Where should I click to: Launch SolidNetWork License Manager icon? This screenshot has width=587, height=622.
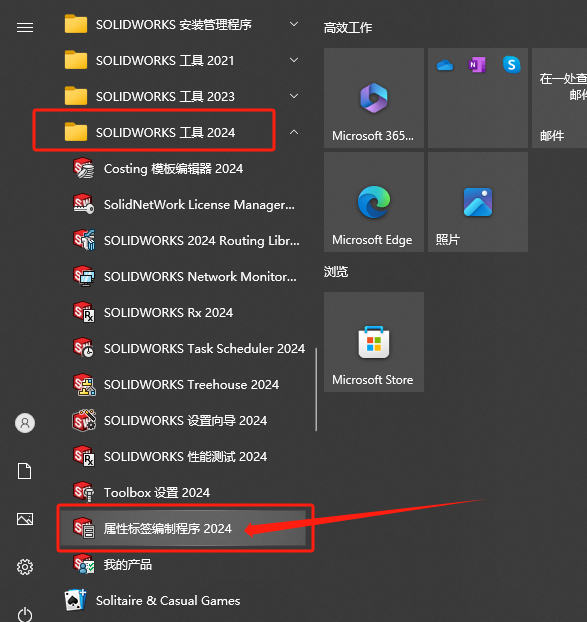point(84,204)
